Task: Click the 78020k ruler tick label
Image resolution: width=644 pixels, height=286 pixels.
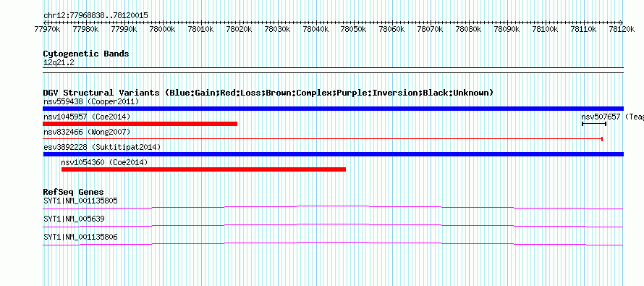Action: 239,29
